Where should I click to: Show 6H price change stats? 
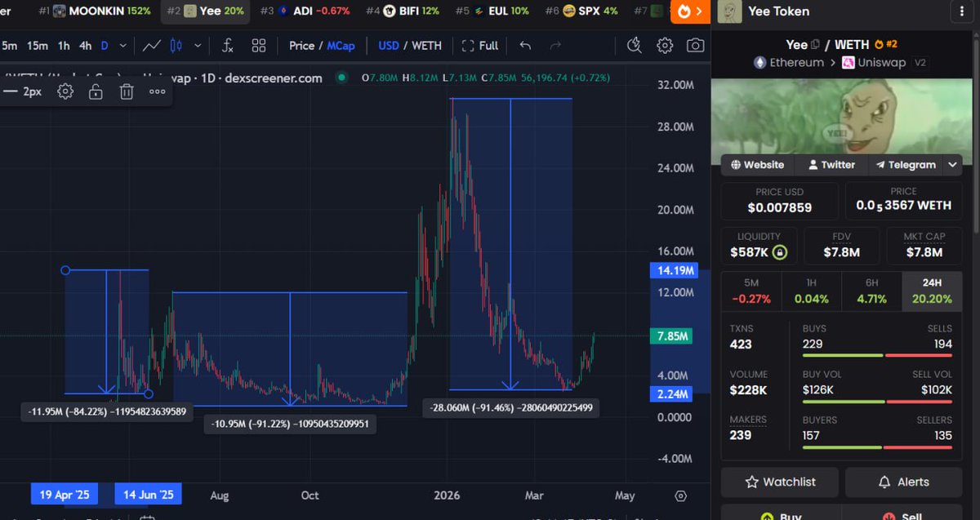click(871, 291)
